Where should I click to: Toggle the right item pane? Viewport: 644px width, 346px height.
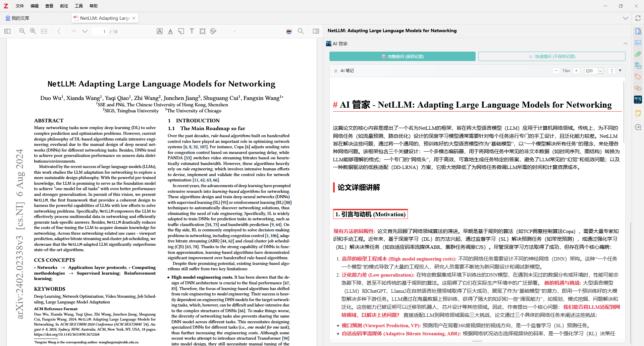[316, 31]
